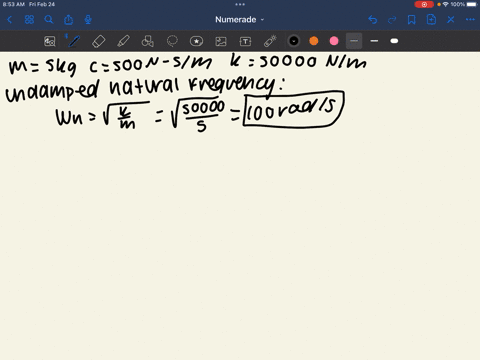Select the thickest stroke width
Viewport: 480px width, 360px height.
tap(394, 41)
